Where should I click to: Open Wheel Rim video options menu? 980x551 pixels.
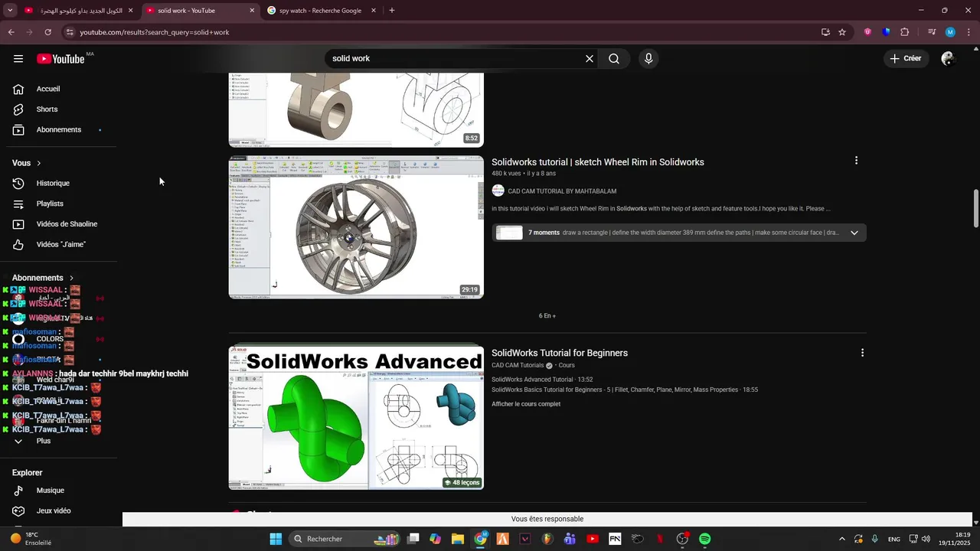(x=856, y=161)
